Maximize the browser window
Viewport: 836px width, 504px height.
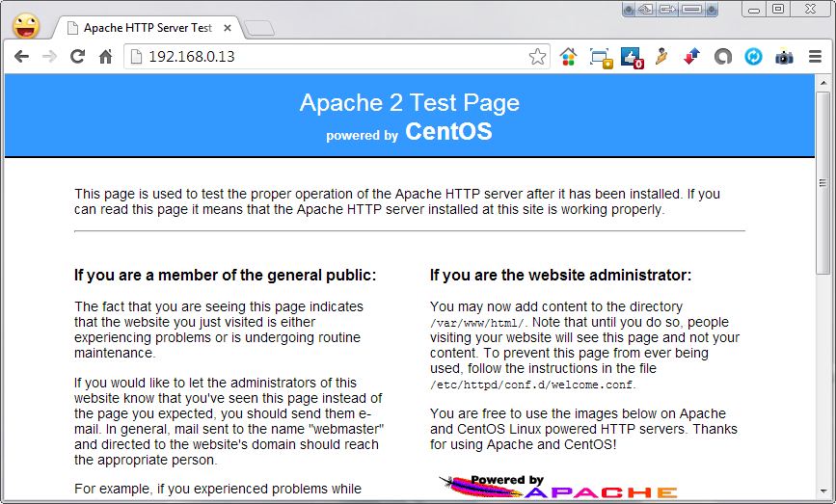pyautogui.click(x=778, y=9)
